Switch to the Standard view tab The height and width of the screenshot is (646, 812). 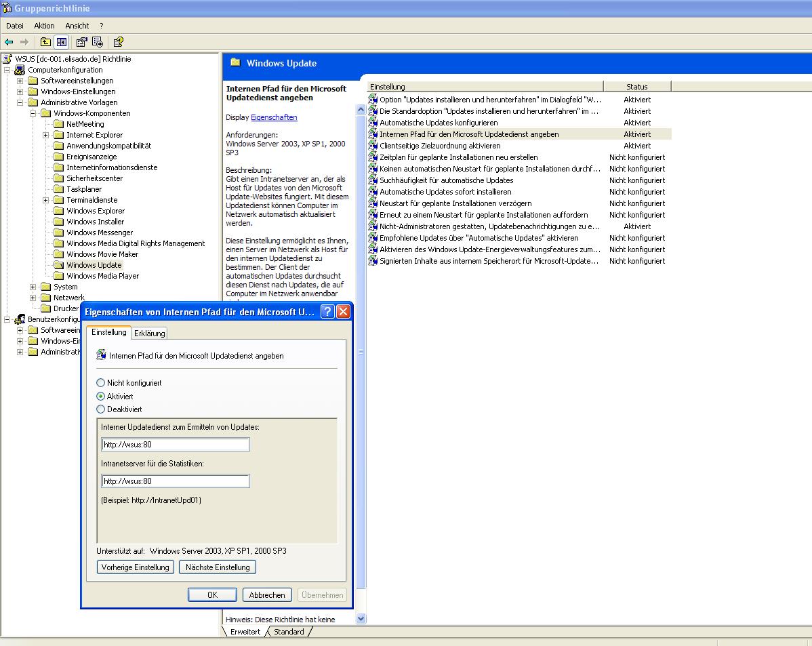point(289,632)
